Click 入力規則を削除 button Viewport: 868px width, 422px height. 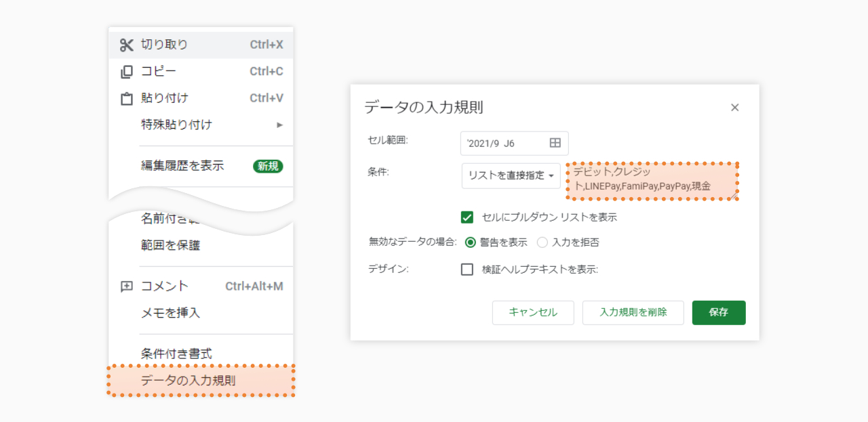click(x=633, y=313)
